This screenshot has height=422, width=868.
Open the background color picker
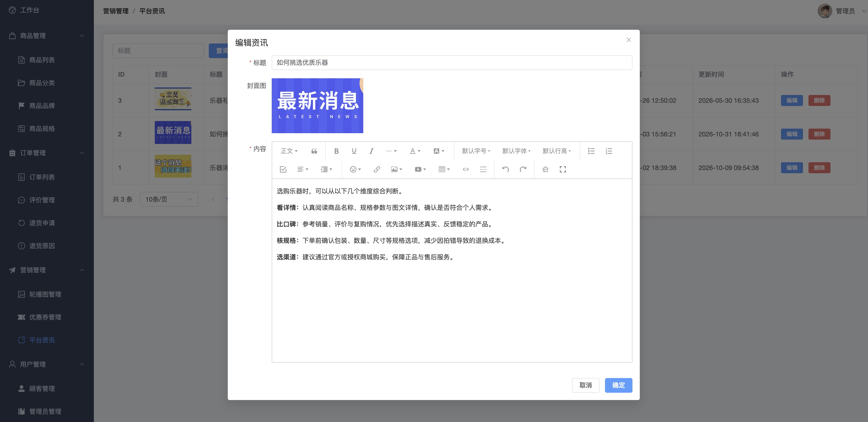tap(439, 151)
